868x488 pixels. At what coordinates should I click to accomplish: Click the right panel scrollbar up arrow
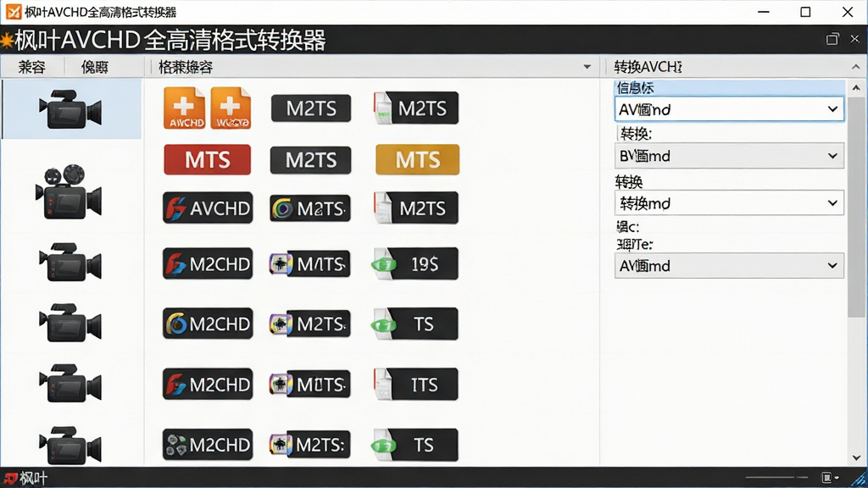coord(856,87)
